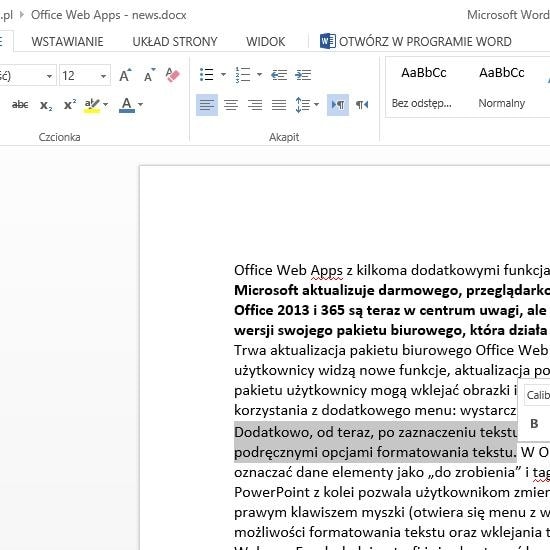Click Office Web Apps - news.docx breadcrumb
The width and height of the screenshot is (550, 550).
108,15
